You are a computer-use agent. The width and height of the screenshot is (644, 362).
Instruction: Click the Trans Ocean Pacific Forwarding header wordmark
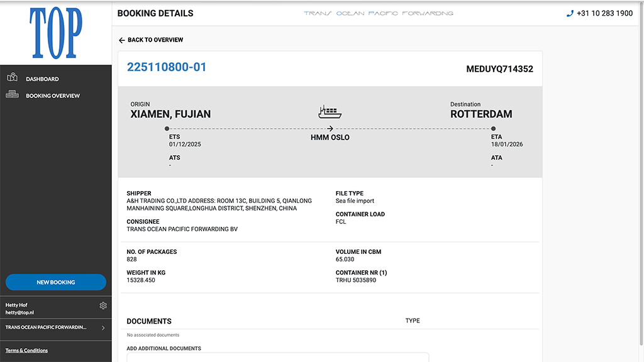pos(379,13)
